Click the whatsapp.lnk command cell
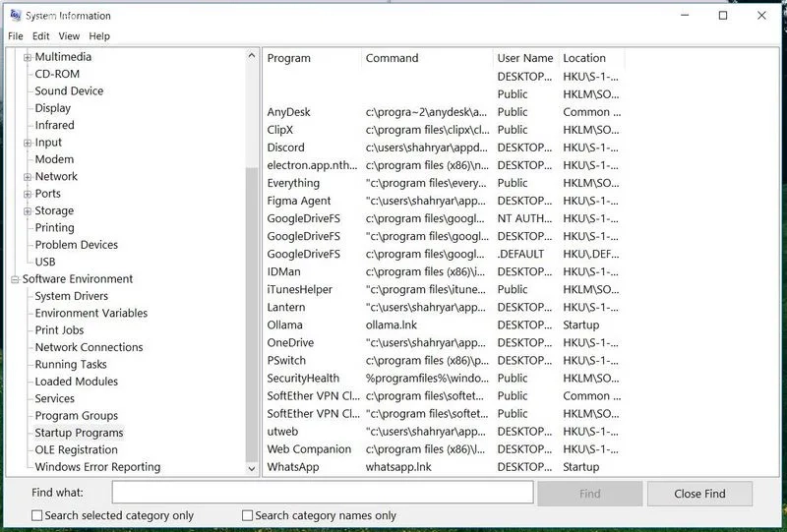787x532 pixels. pos(398,467)
